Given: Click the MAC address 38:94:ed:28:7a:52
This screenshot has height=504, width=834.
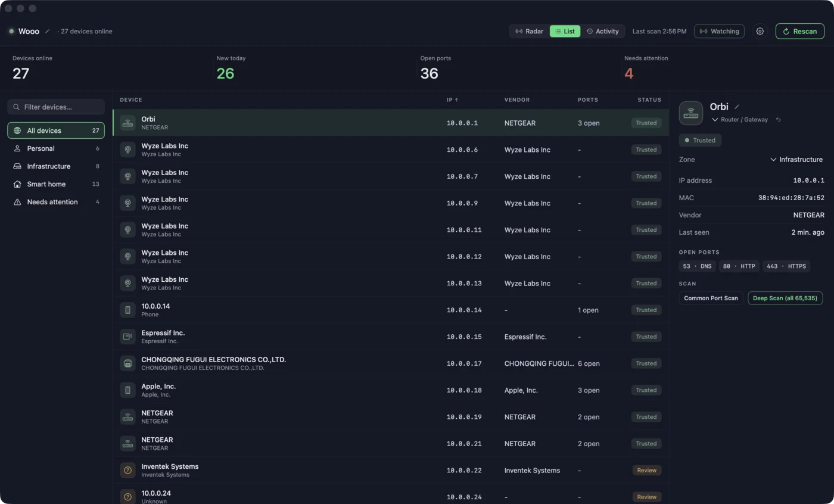Looking at the screenshot, I should coord(791,198).
